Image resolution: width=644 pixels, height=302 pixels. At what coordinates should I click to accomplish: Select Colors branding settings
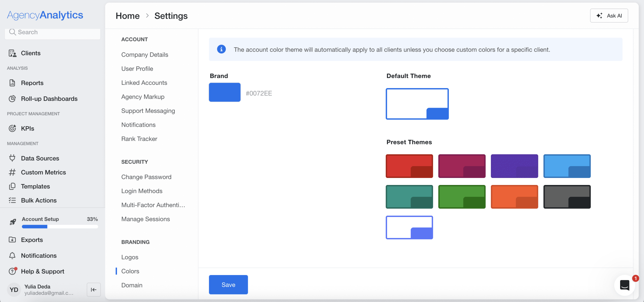coord(130,271)
